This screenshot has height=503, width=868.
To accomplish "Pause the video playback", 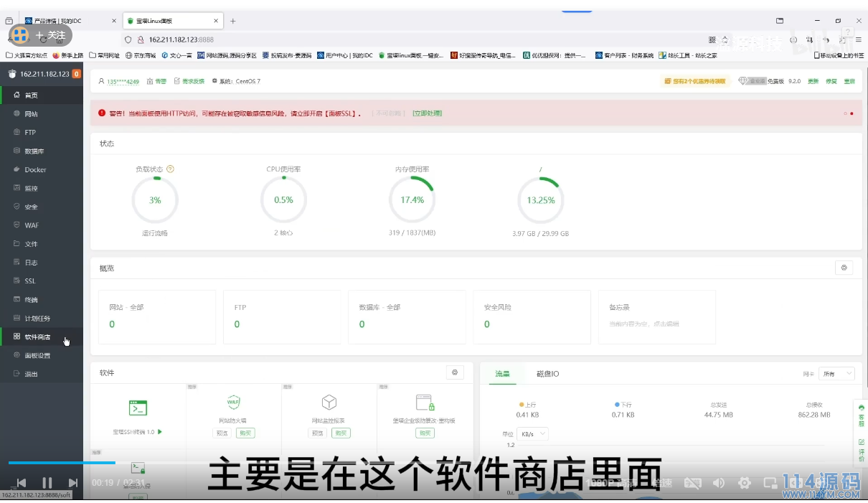I will [x=47, y=483].
